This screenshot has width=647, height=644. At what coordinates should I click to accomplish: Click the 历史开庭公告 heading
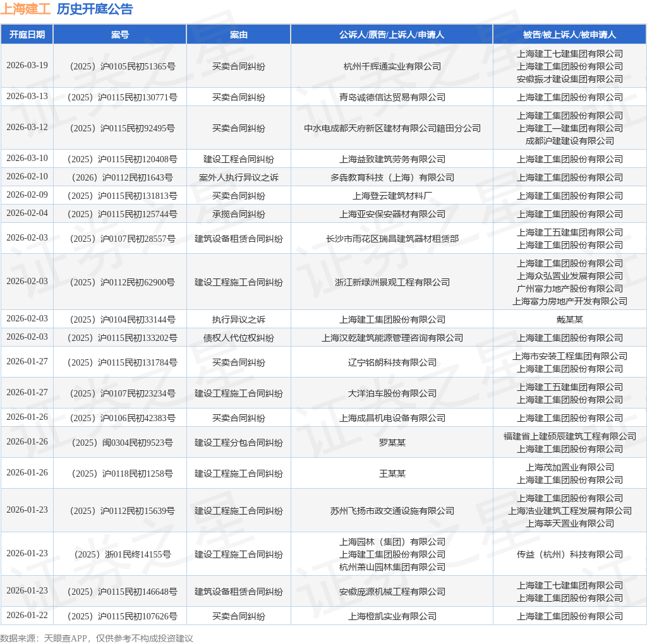[95, 9]
